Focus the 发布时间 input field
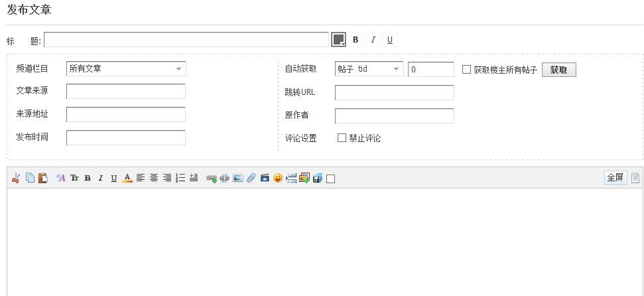This screenshot has width=644, height=296. (x=126, y=138)
